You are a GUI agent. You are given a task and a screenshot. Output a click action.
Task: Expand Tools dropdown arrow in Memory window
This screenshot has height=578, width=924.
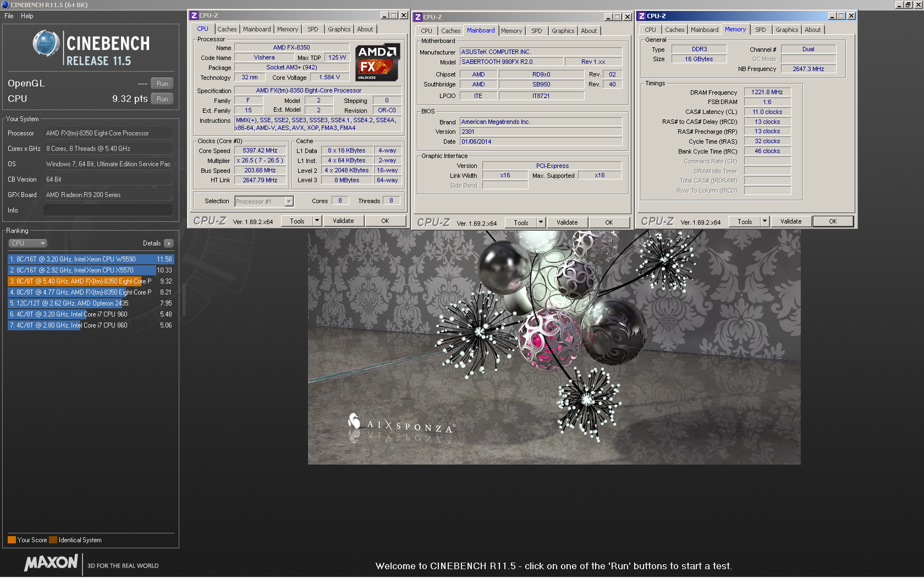click(x=765, y=221)
